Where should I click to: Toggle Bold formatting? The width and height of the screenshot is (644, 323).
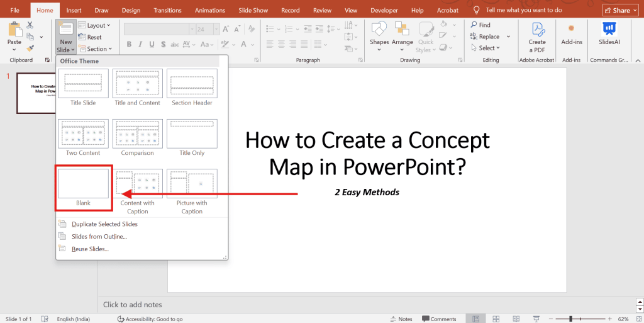tap(129, 44)
